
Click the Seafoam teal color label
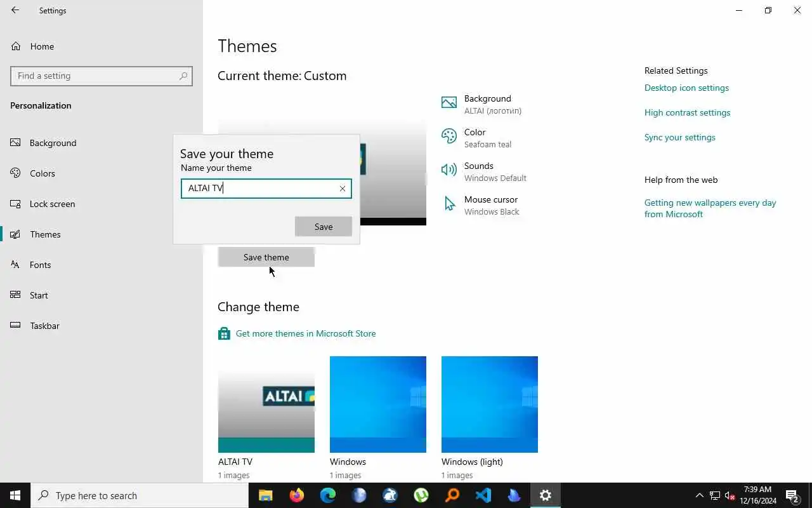tap(488, 144)
